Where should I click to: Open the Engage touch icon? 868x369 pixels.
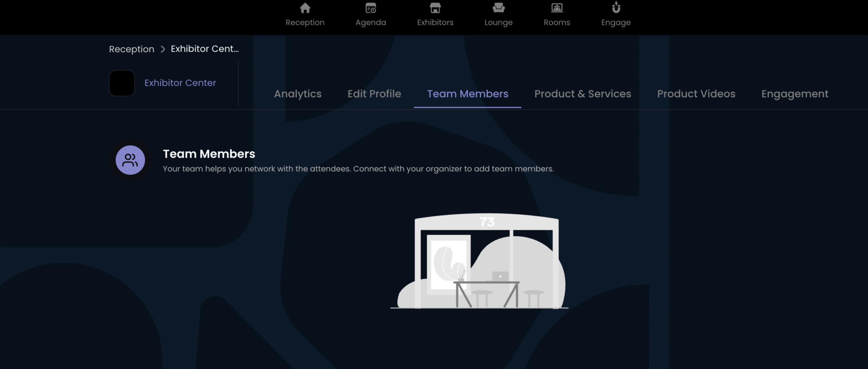pyautogui.click(x=616, y=7)
